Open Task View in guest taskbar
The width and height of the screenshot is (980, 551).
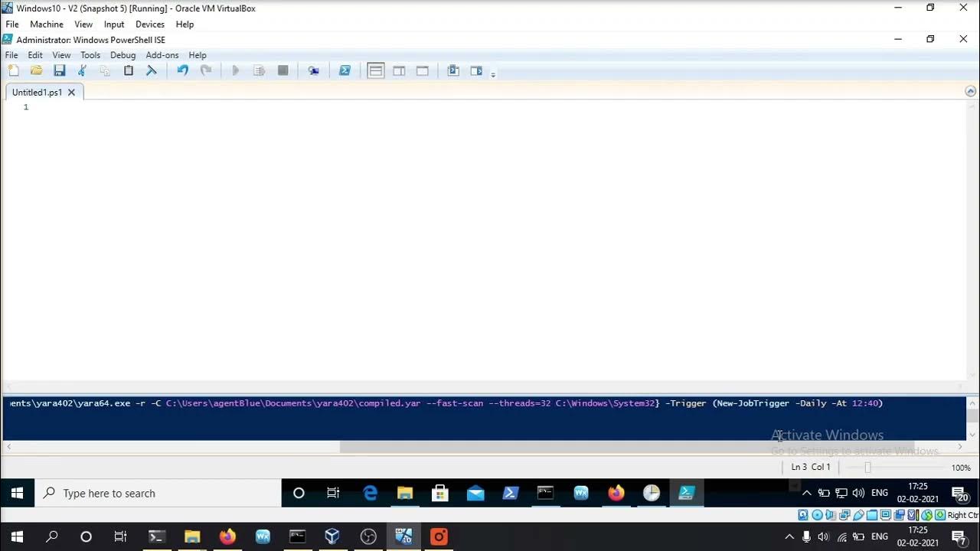click(x=333, y=494)
